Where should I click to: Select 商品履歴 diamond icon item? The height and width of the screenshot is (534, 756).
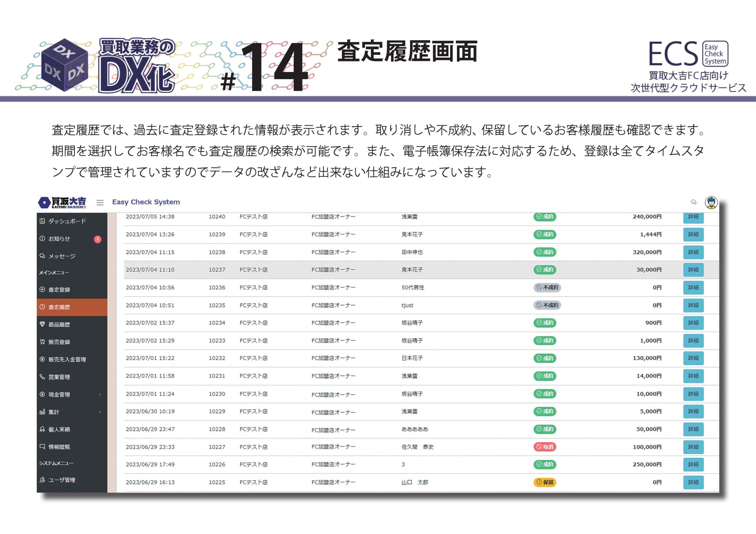click(59, 325)
